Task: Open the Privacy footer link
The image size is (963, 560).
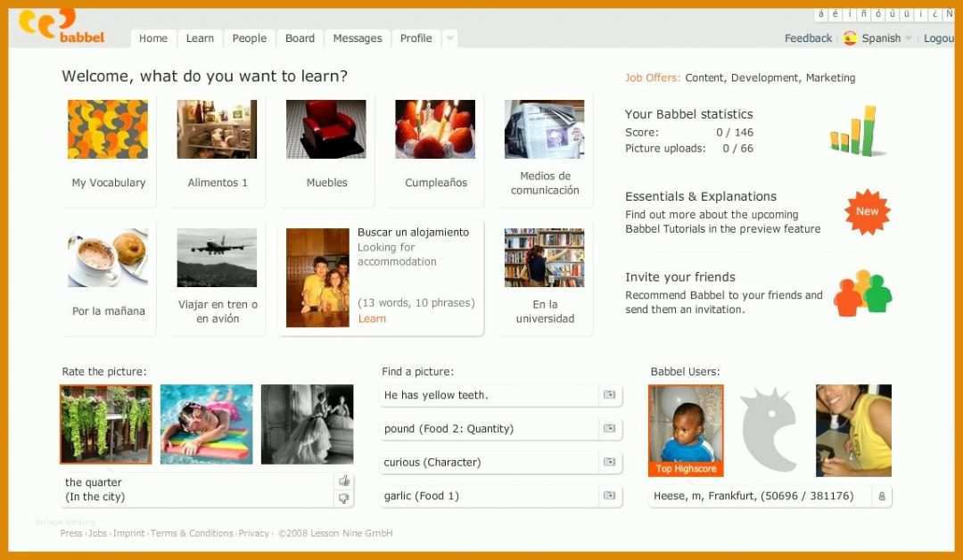Action: [253, 533]
